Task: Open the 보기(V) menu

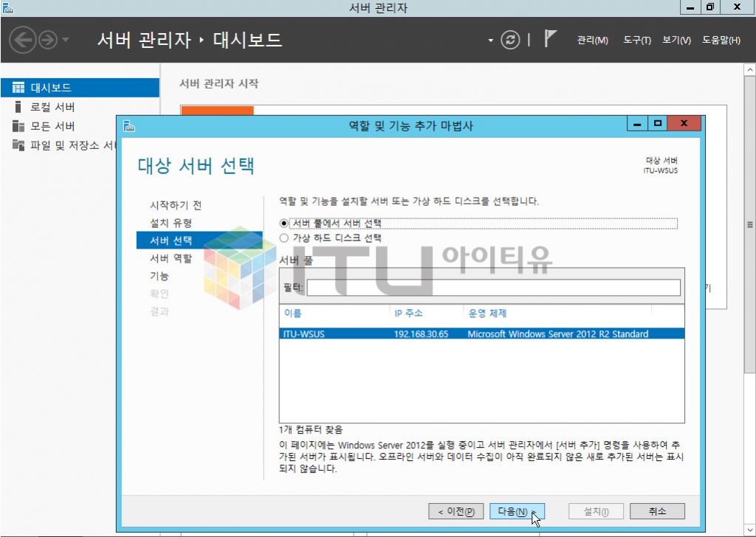Action: click(676, 41)
